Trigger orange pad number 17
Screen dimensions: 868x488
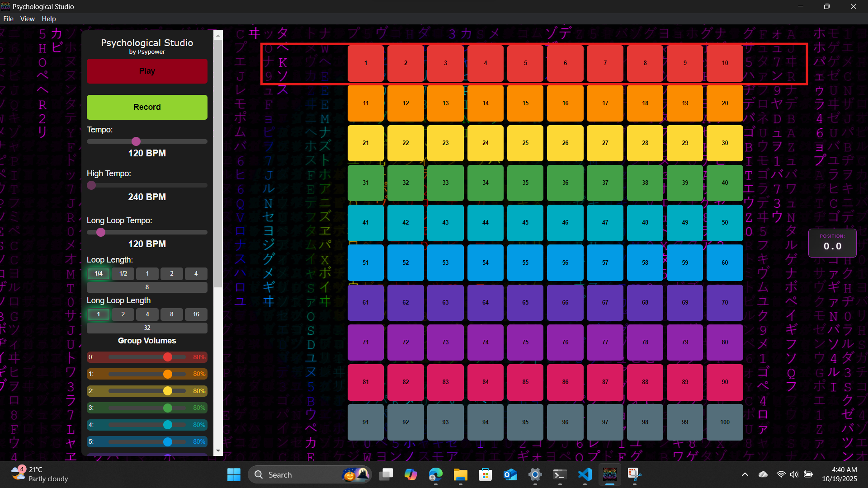605,103
